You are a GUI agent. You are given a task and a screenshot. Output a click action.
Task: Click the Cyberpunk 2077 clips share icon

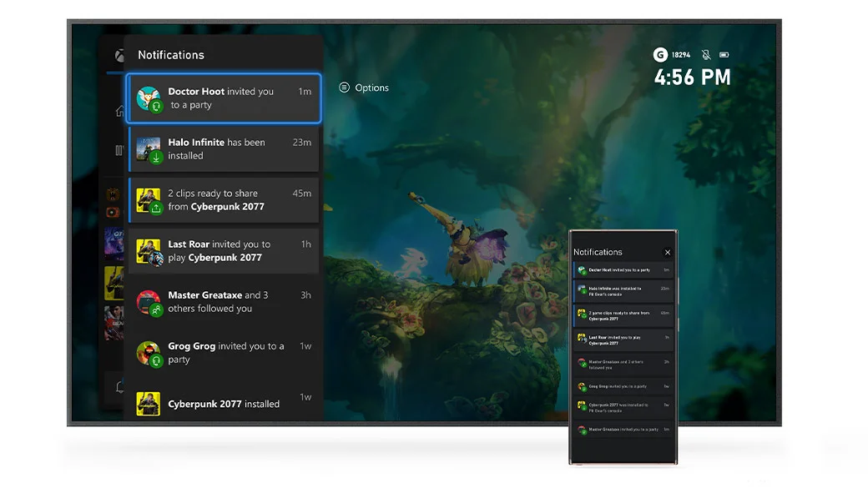click(x=156, y=208)
